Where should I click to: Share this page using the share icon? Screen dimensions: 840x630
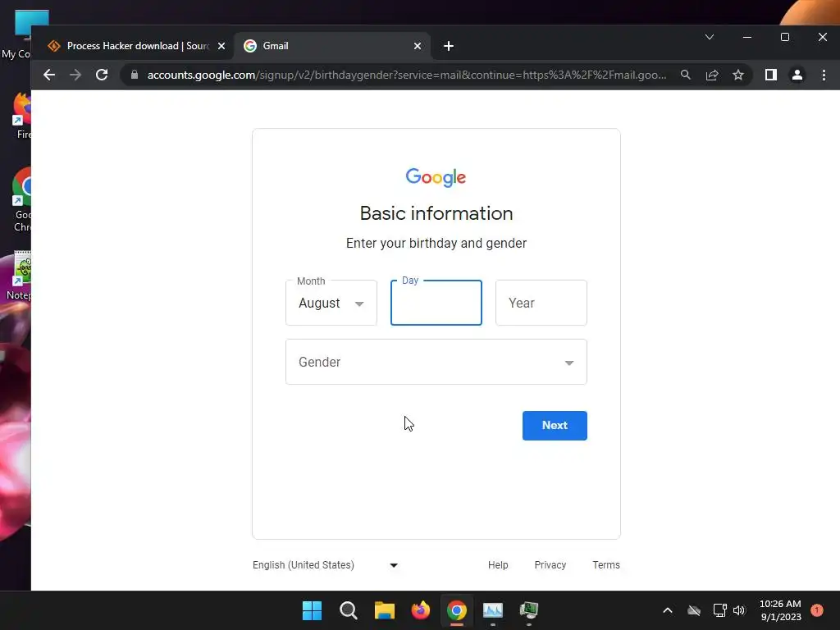(x=712, y=75)
